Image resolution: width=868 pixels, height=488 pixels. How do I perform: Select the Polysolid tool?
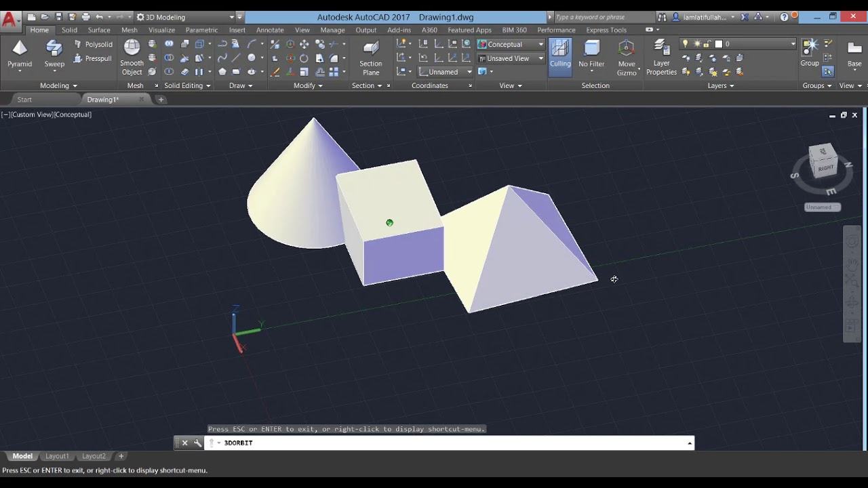tap(92, 44)
